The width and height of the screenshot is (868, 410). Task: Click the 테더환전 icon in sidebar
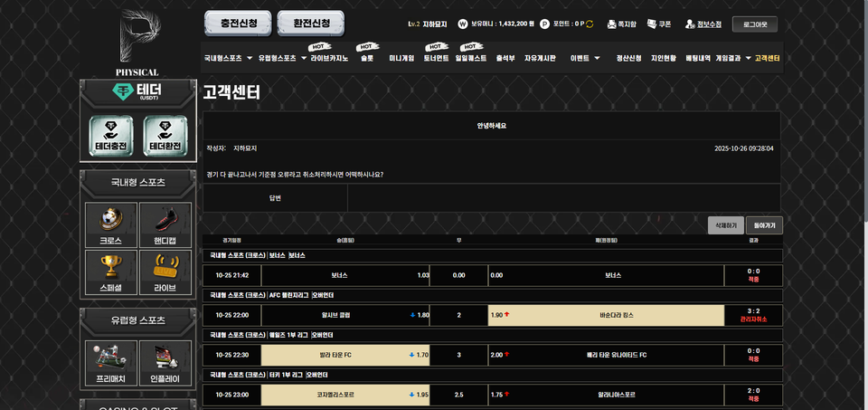[165, 136]
